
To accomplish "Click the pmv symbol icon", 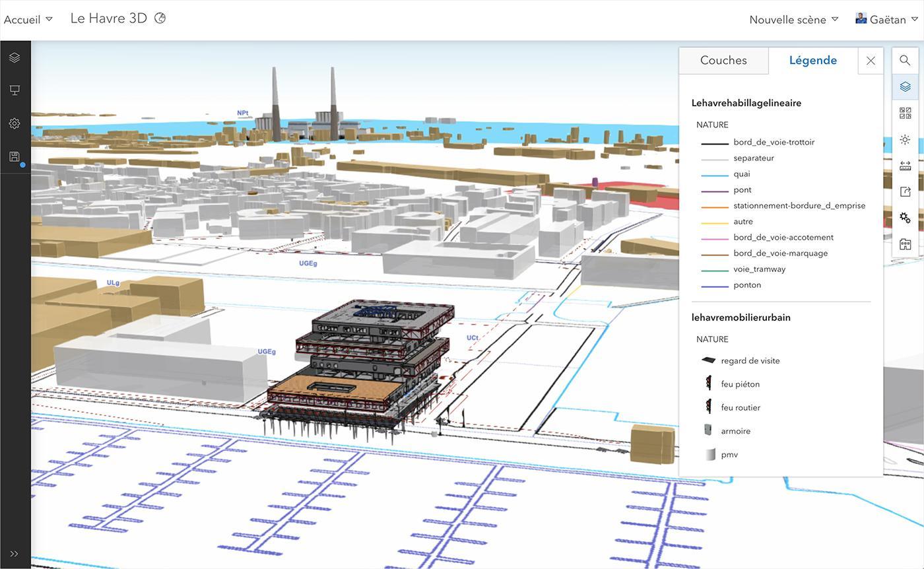I will click(x=710, y=454).
